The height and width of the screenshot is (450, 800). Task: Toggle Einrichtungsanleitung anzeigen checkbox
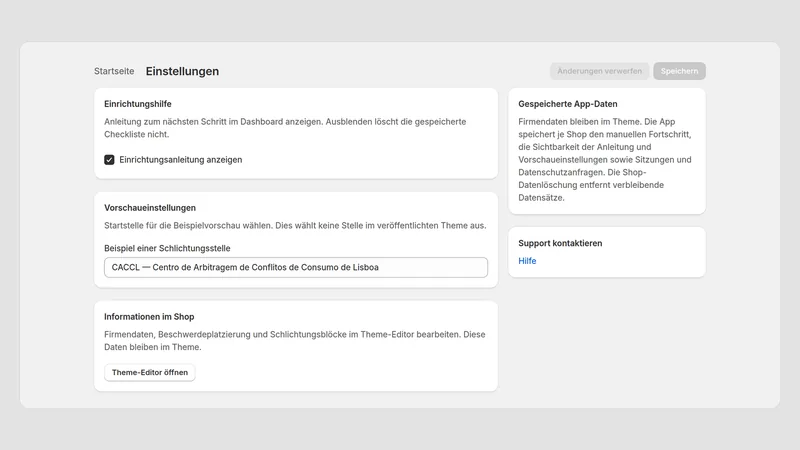click(x=109, y=160)
